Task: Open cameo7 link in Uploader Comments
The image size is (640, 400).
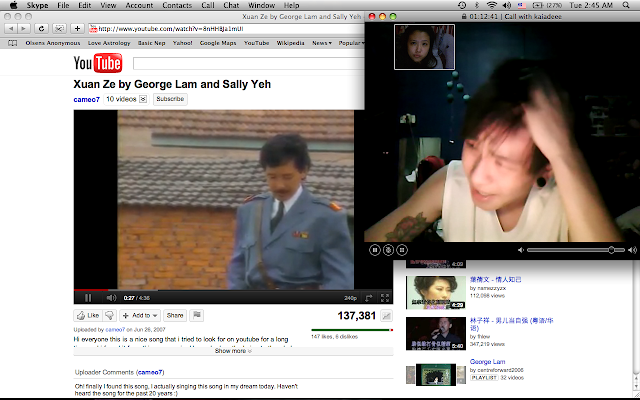Action: click(150, 372)
